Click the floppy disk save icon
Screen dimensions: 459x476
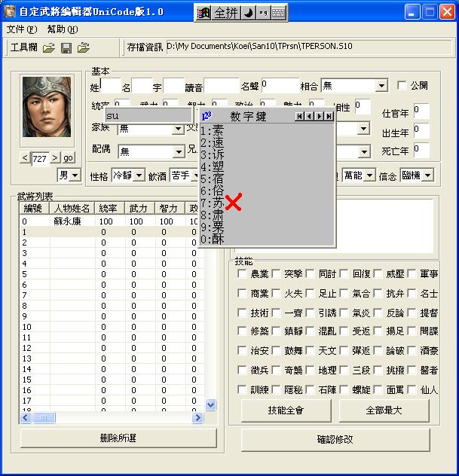[x=66, y=47]
